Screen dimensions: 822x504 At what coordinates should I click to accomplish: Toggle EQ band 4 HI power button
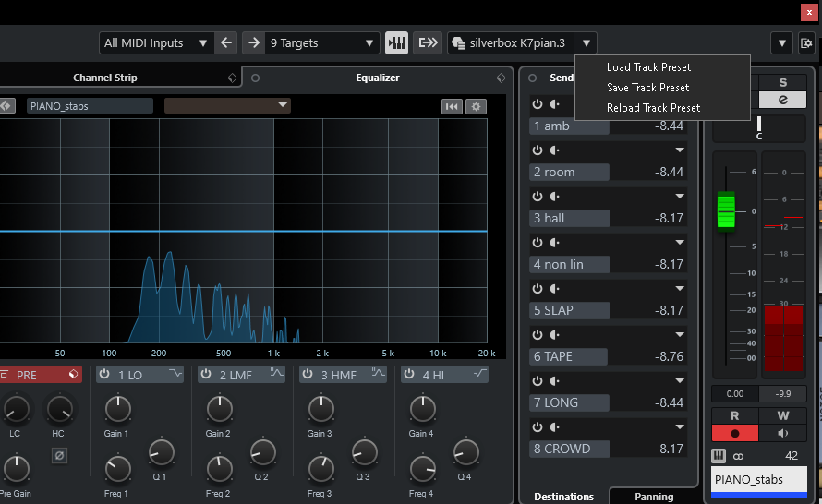pos(409,374)
